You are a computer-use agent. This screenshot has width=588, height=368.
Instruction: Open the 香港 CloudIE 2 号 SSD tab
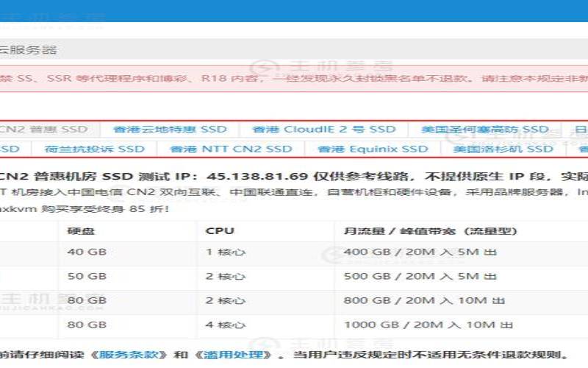(x=324, y=130)
